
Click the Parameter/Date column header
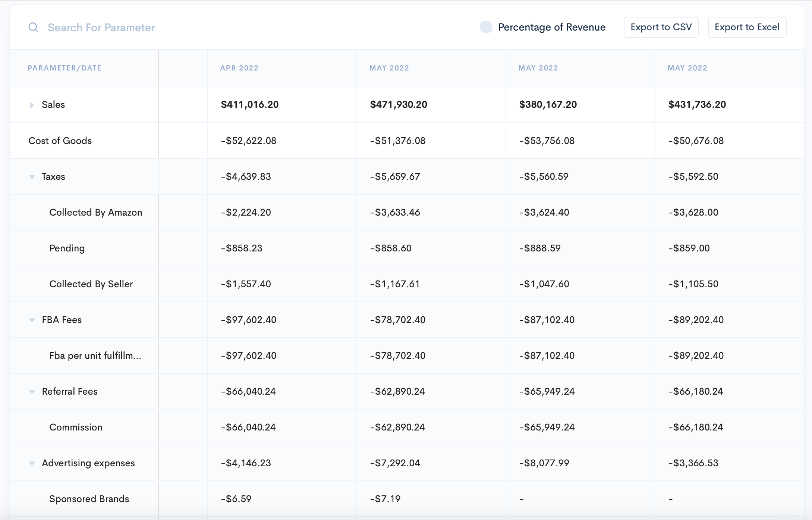click(64, 68)
